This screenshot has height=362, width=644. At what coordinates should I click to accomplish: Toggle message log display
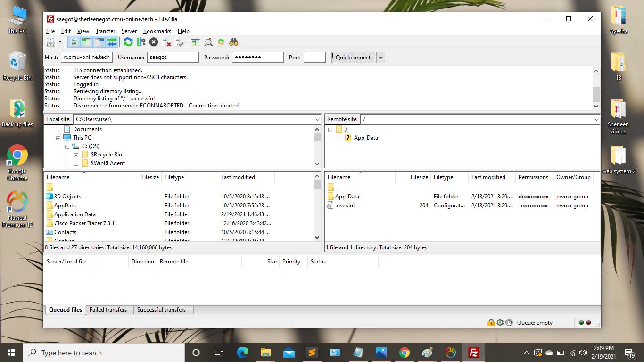(x=74, y=42)
